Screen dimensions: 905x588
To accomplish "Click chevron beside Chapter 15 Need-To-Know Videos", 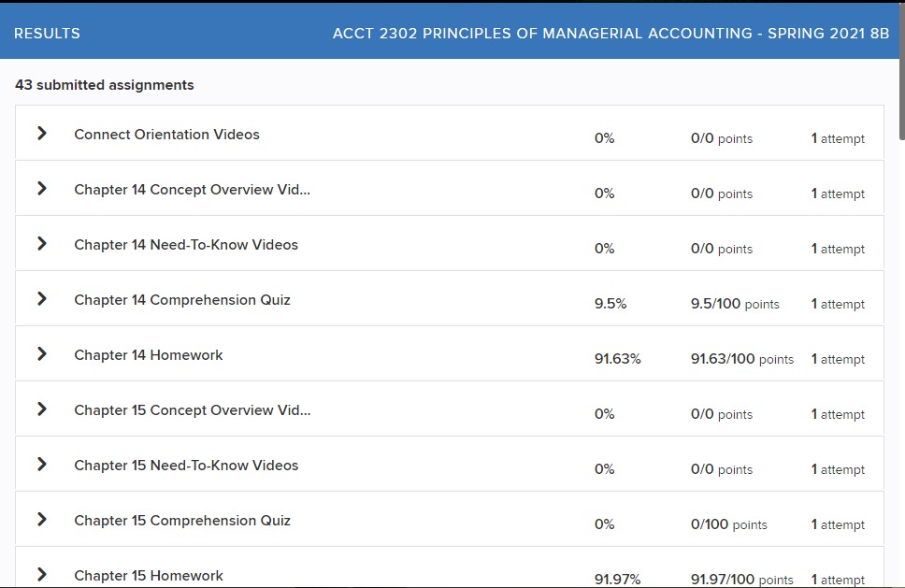I will tap(42, 465).
